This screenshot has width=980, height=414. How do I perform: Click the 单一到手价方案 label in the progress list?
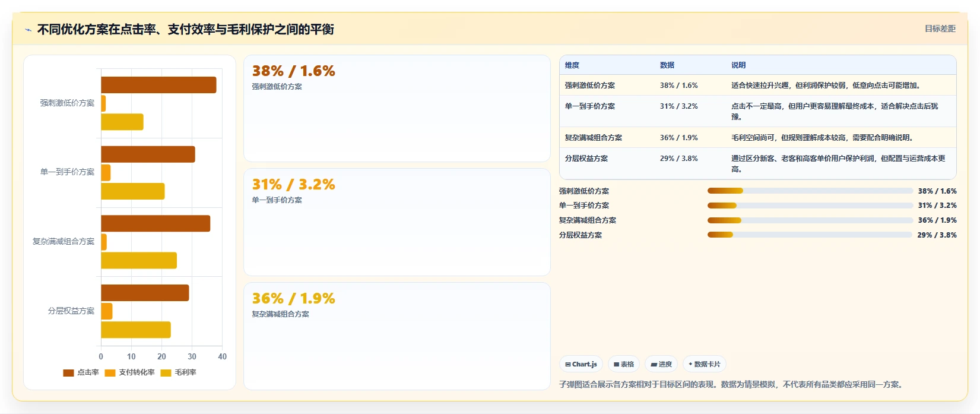pos(584,206)
